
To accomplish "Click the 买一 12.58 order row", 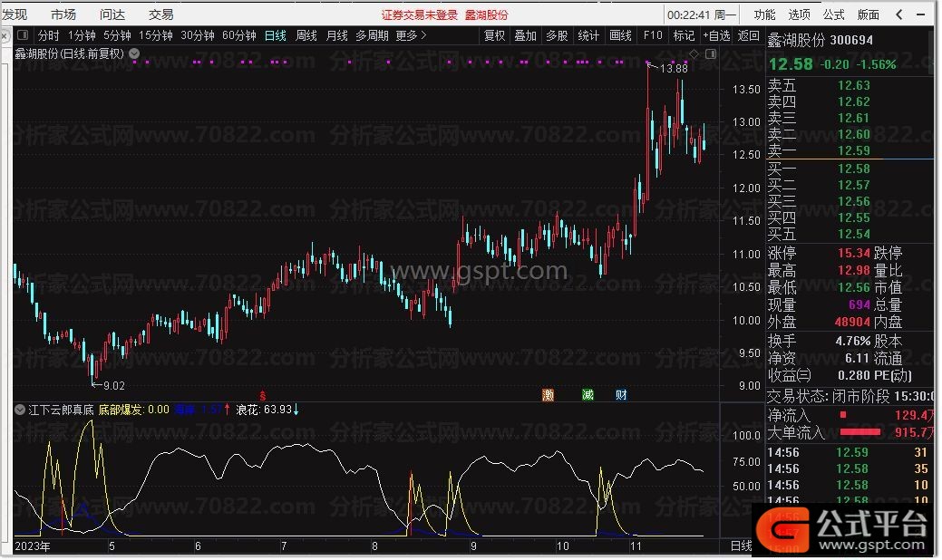I will click(850, 169).
